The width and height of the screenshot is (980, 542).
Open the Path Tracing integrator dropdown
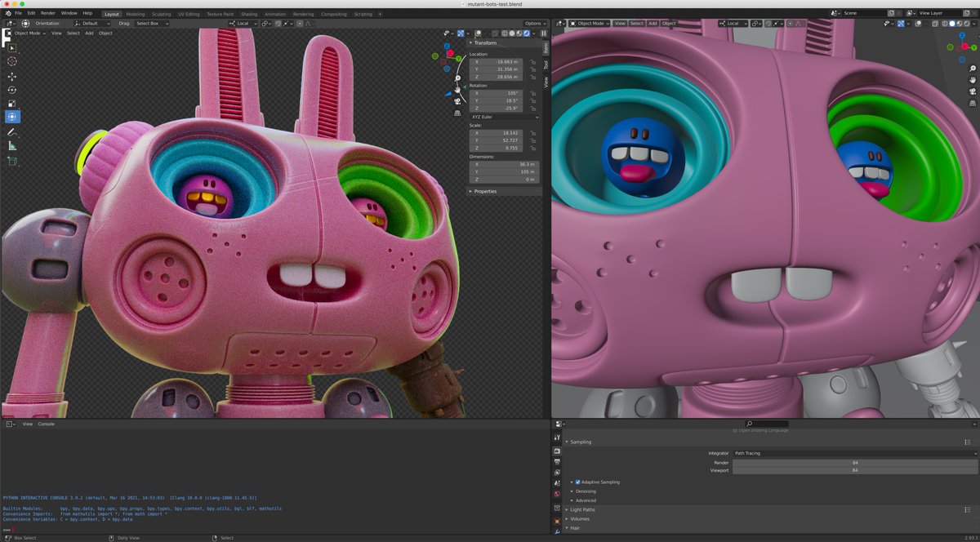click(854, 453)
